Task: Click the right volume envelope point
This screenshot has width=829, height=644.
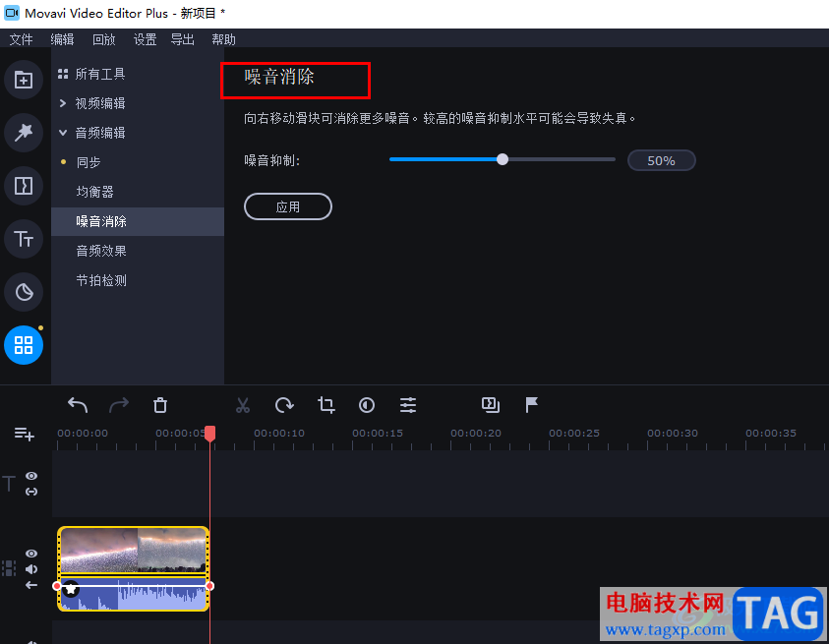Action: (x=209, y=586)
